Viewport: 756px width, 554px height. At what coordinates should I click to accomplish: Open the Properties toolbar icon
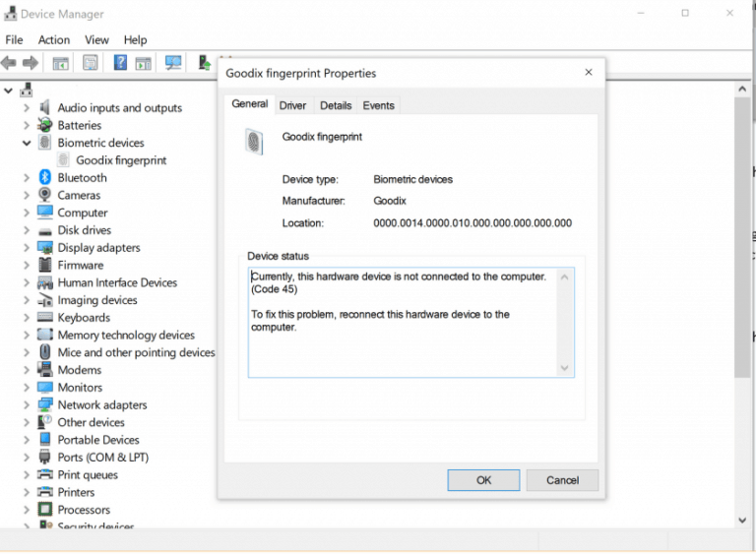(x=91, y=63)
